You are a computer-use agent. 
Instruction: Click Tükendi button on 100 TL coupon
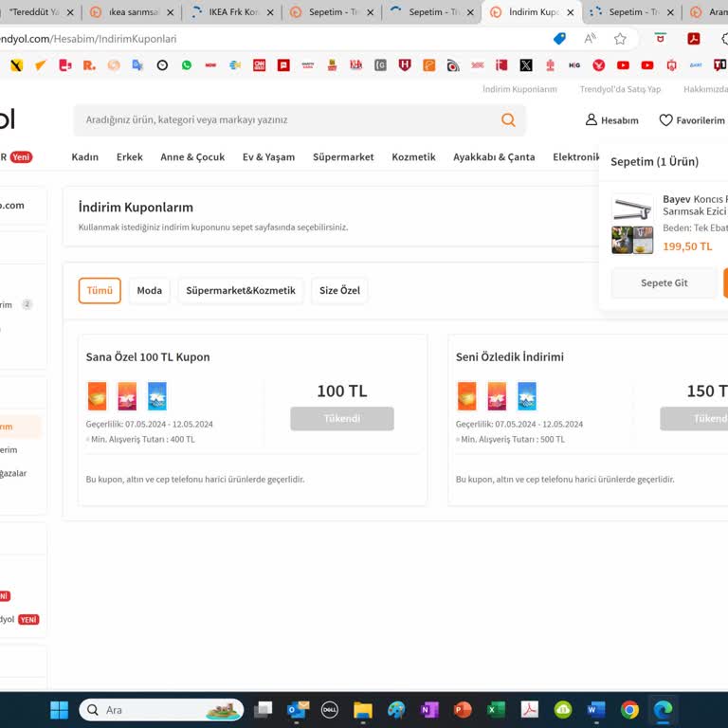[342, 419]
